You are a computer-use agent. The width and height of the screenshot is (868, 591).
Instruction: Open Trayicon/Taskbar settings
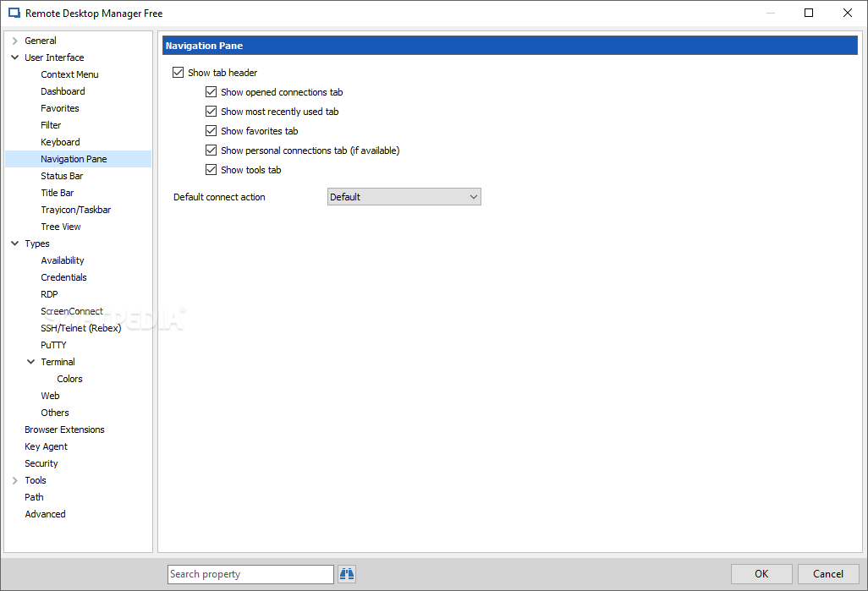pos(76,210)
